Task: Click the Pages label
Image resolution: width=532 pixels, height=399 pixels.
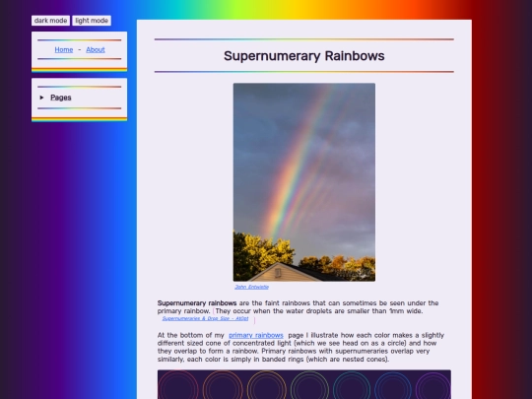Action: coord(61,98)
